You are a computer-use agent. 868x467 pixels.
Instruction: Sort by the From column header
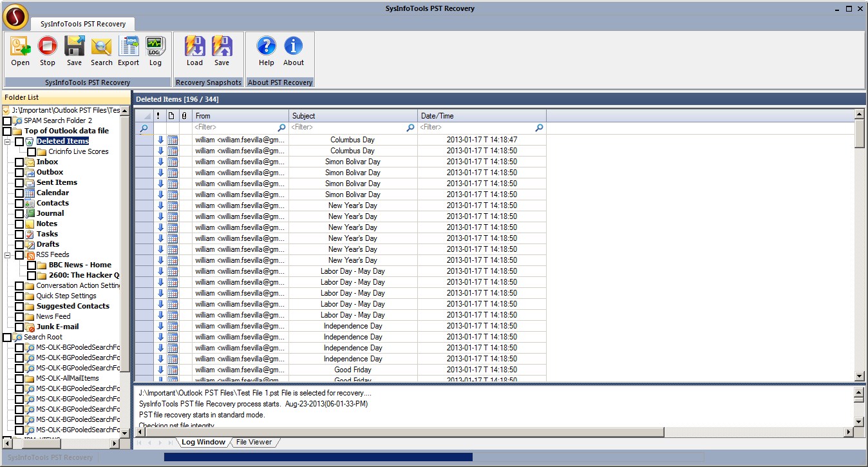(240, 116)
